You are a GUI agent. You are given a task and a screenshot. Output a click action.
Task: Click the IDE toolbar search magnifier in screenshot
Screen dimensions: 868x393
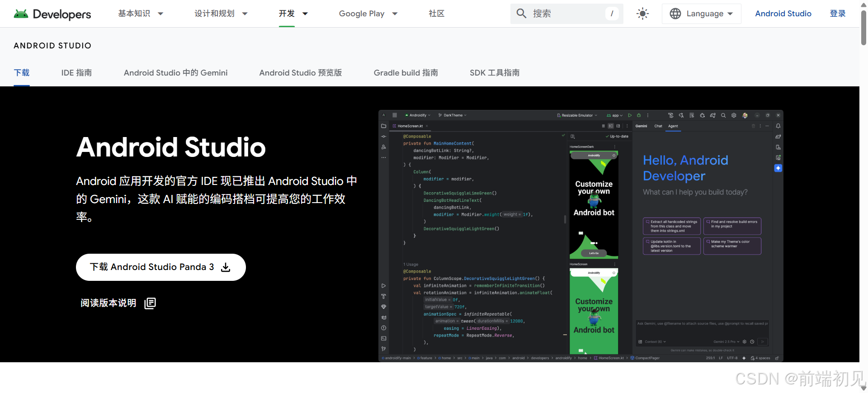[x=723, y=115]
